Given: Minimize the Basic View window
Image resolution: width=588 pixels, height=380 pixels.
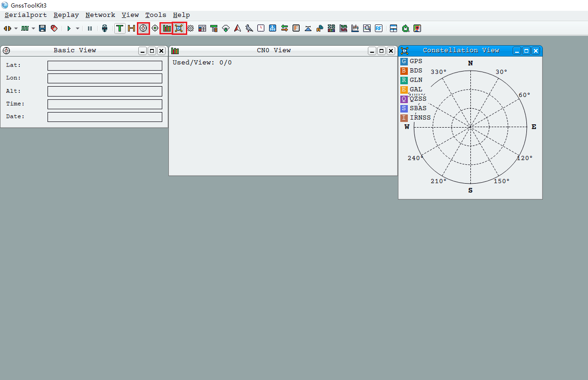Looking at the screenshot, I should click(x=143, y=51).
